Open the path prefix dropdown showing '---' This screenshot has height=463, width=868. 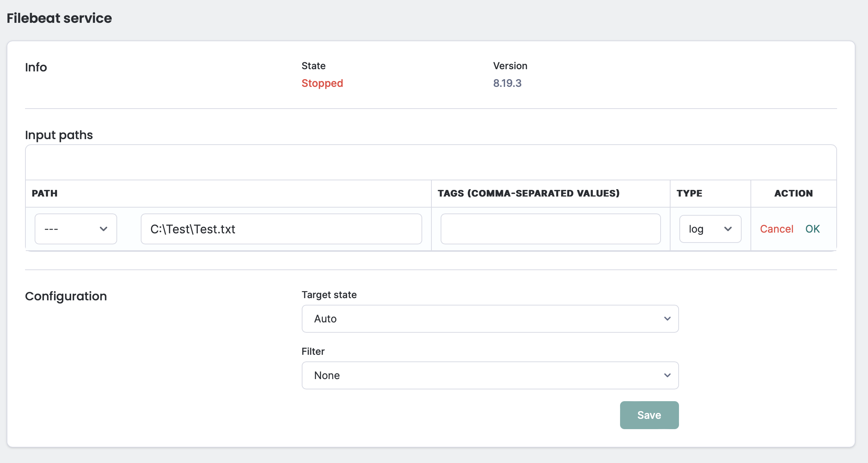click(x=76, y=229)
